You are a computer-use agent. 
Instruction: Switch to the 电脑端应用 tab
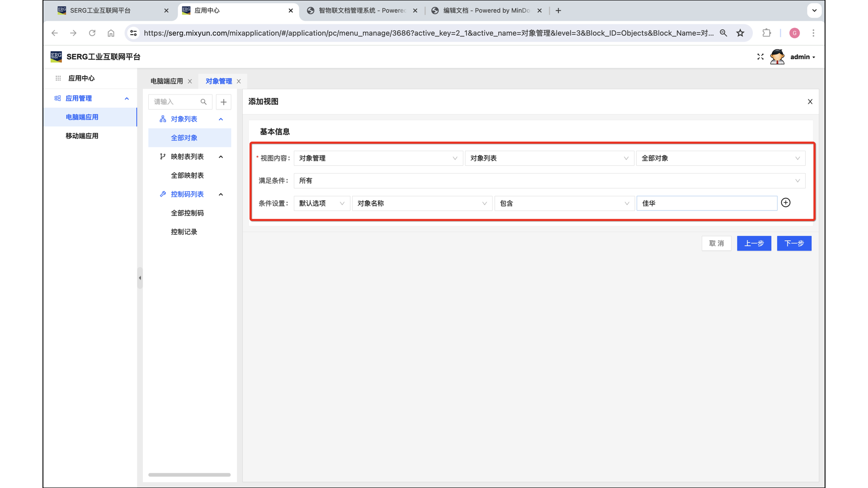166,81
